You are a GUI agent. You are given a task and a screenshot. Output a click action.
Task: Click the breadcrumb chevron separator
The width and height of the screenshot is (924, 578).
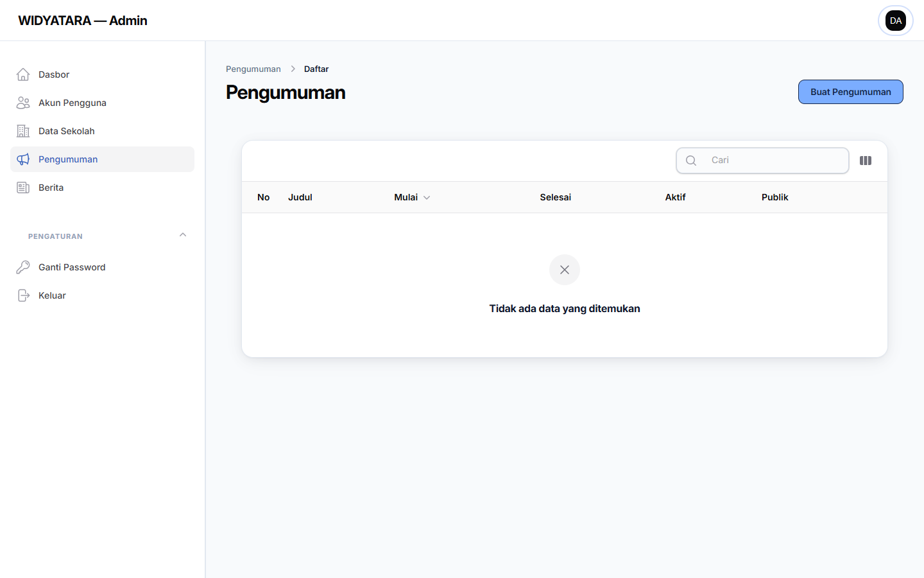293,69
